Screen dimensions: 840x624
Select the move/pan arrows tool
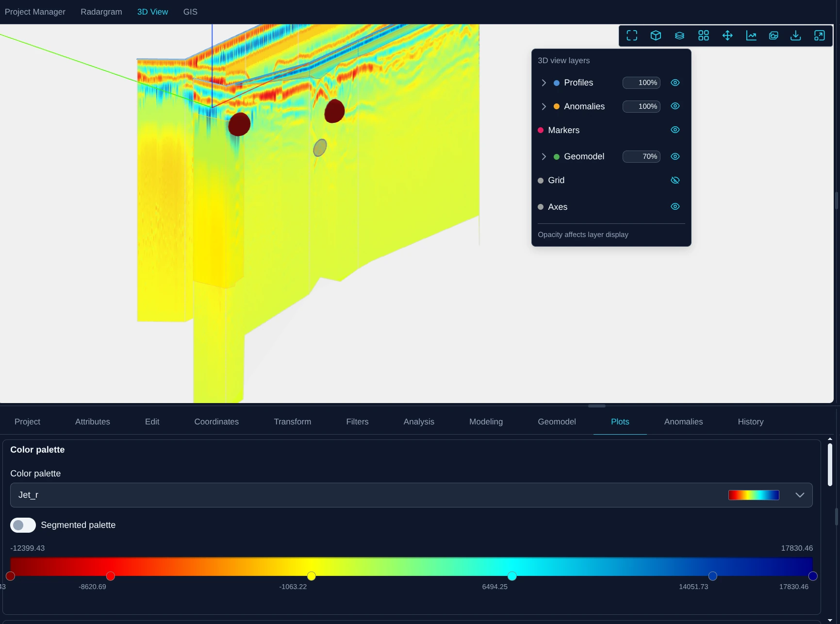[x=727, y=35]
